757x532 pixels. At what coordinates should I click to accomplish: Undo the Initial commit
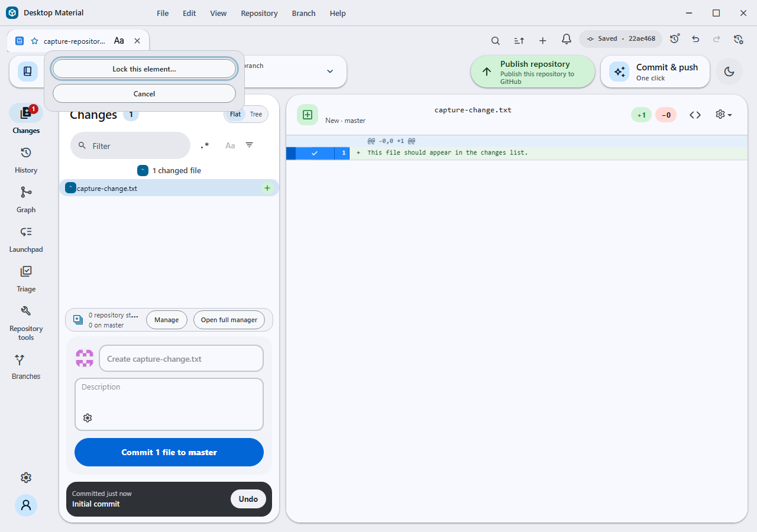pos(248,499)
